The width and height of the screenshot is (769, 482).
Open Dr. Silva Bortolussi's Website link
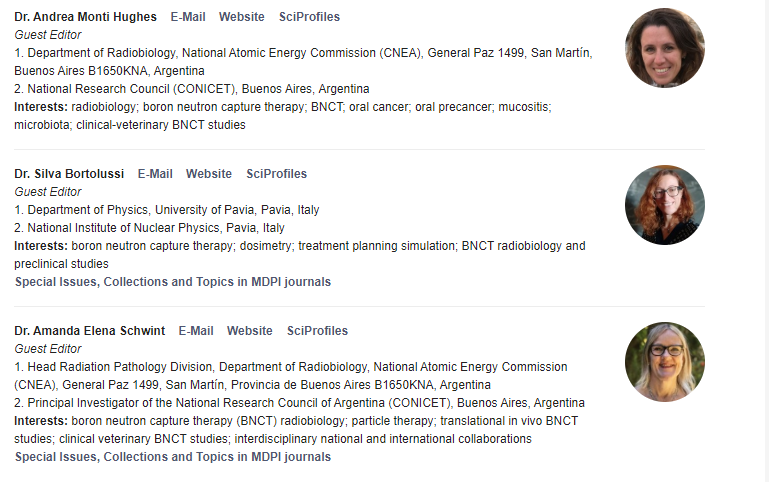tap(209, 174)
